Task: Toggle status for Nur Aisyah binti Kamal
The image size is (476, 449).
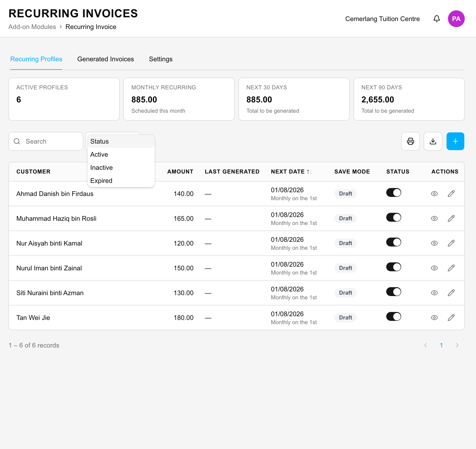Action: 393,242
